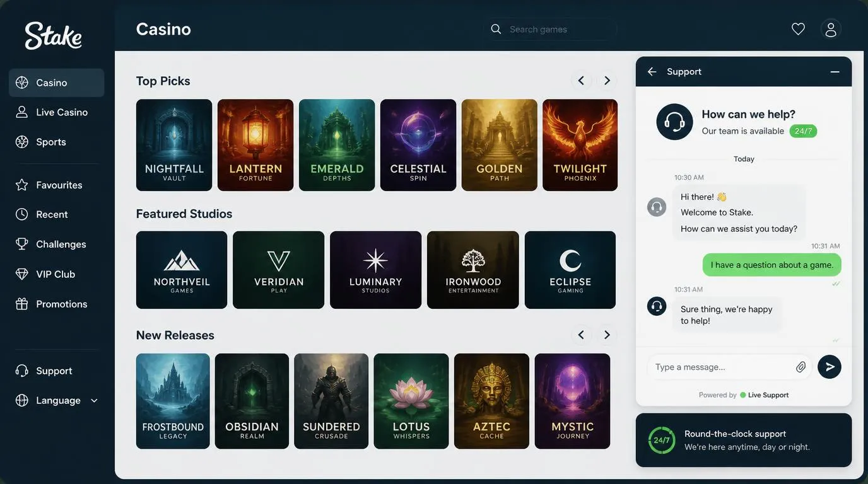Show previous Top Picks games
868x484 pixels.
tap(581, 81)
